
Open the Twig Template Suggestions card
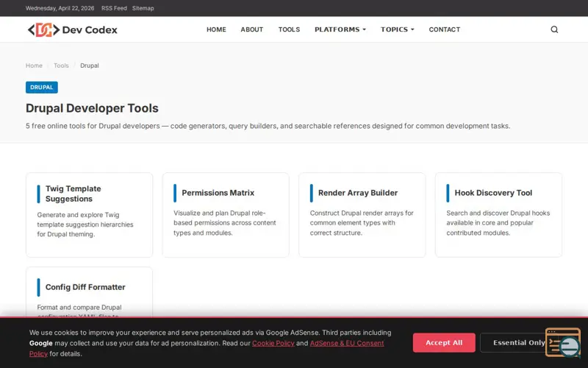tap(89, 215)
